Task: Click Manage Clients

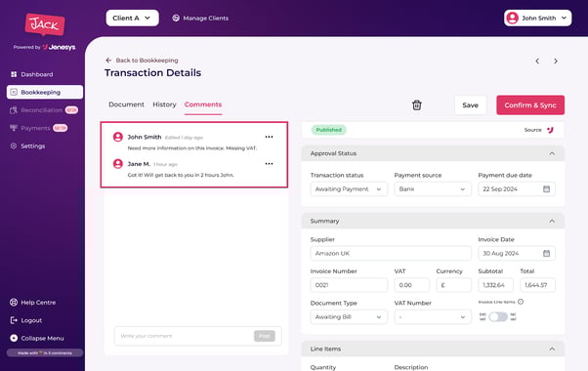Action: point(200,18)
